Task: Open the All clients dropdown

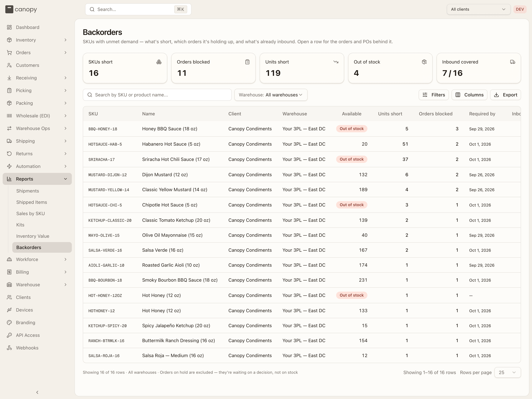Action: pyautogui.click(x=478, y=9)
